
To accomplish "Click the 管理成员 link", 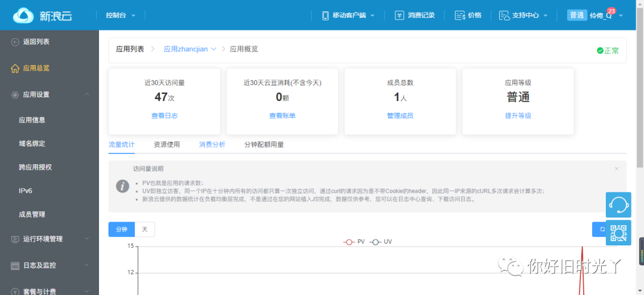I will [400, 116].
